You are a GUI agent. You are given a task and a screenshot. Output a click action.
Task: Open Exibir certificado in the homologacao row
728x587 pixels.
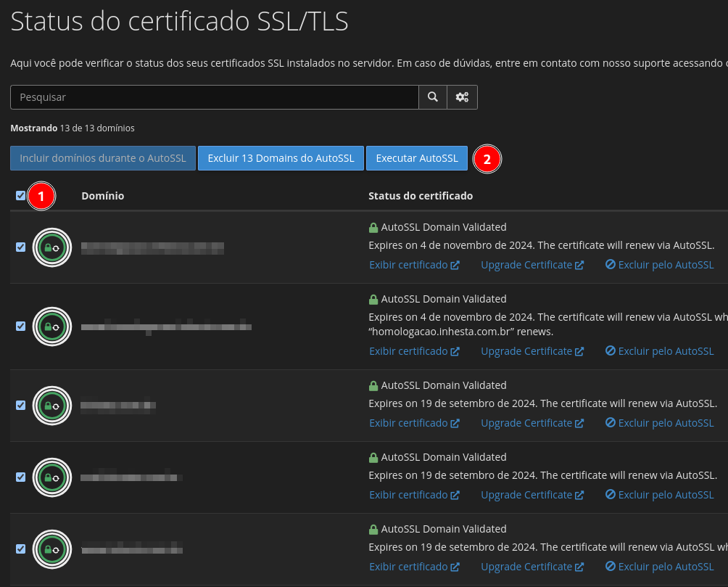pos(414,351)
